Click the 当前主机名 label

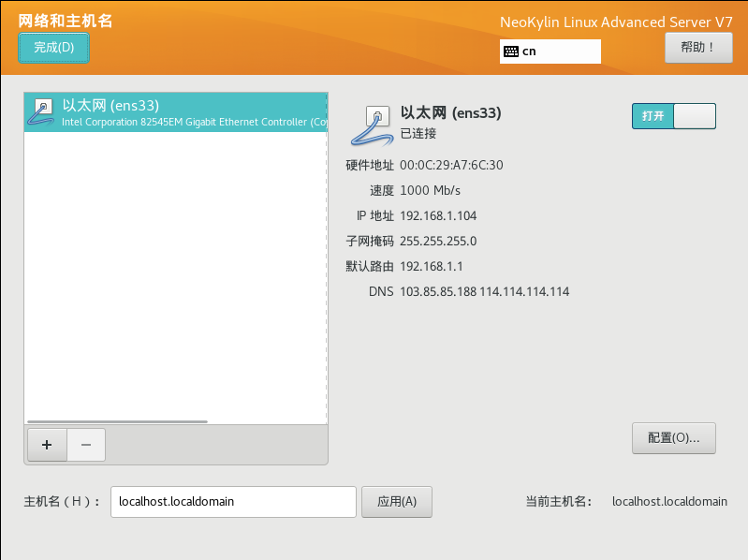pyautogui.click(x=559, y=502)
